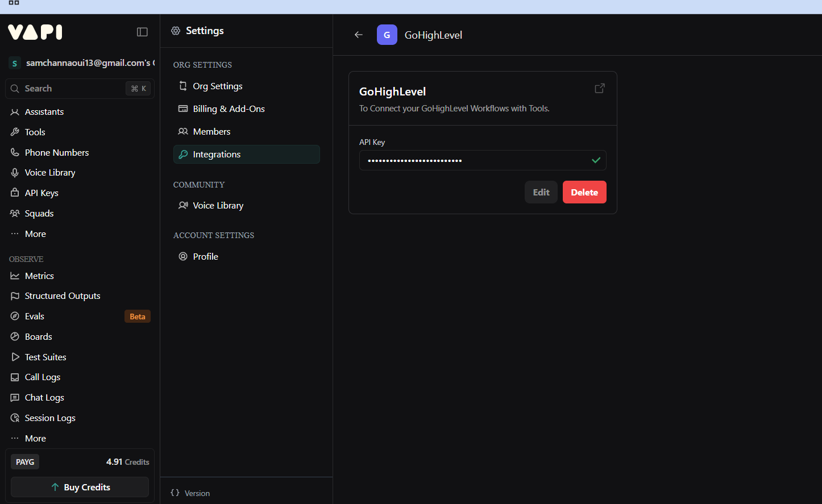Open the GoHighLevel external link icon
The height and width of the screenshot is (504, 822).
pos(599,88)
